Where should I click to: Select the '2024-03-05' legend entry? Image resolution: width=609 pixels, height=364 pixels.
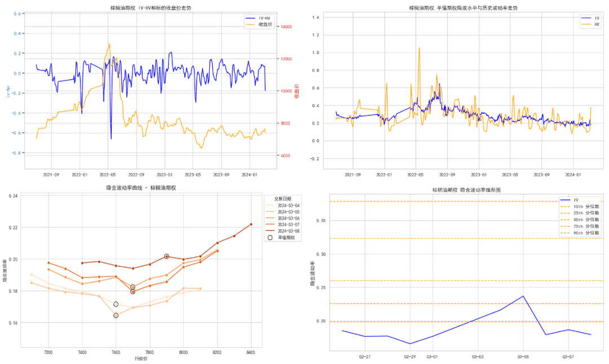pos(283,212)
